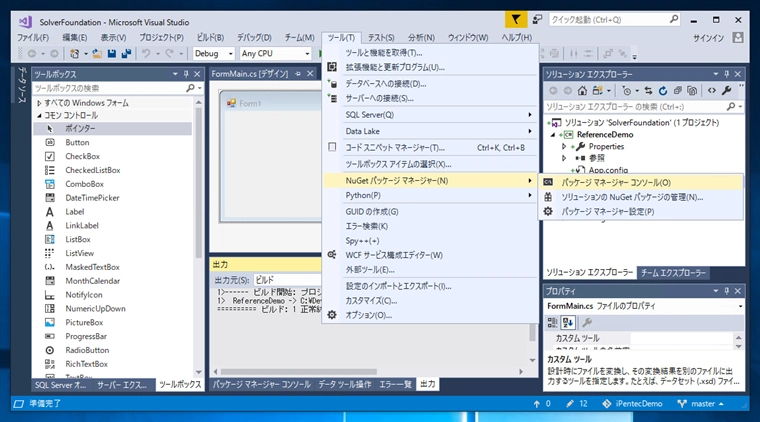Click the Undo toolbar icon
The width and height of the screenshot is (760, 422).
146,53
